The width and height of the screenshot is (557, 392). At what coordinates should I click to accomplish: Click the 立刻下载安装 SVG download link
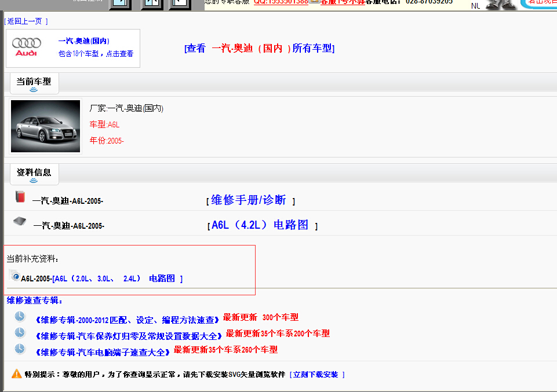(317, 375)
